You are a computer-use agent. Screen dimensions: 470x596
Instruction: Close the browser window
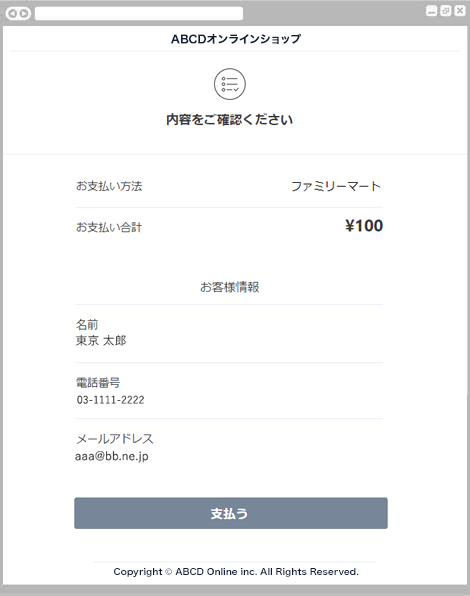tap(460, 11)
